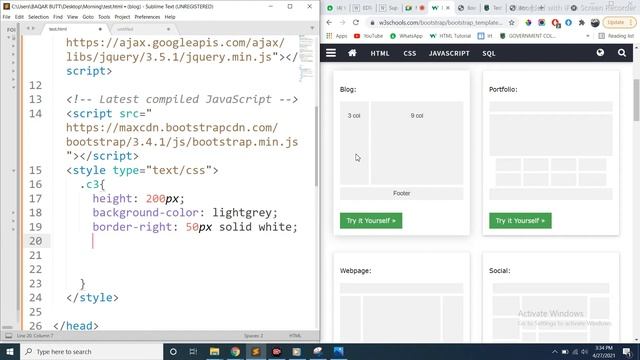The image size is (640, 360).
Task: Open the Project menu in Sublime Text
Action: pos(122,17)
